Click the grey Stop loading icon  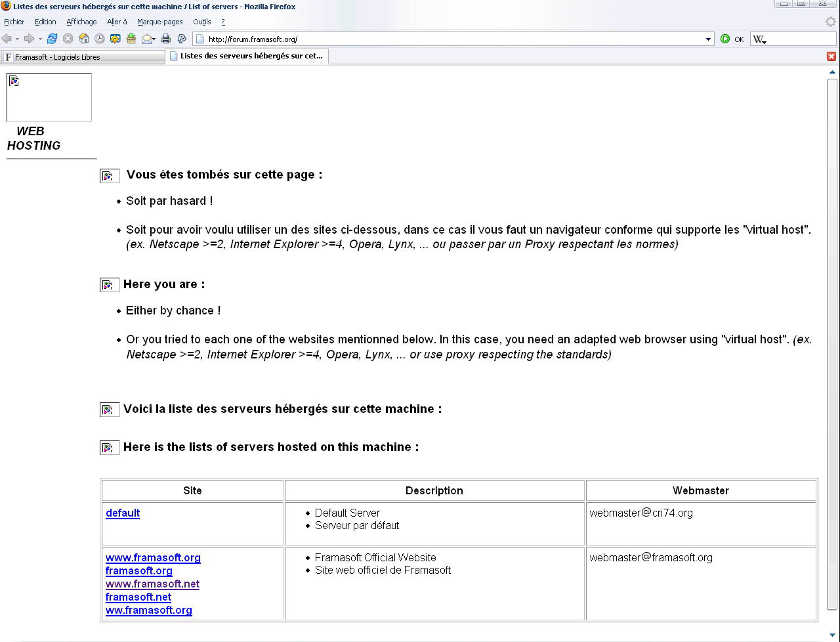click(x=68, y=39)
